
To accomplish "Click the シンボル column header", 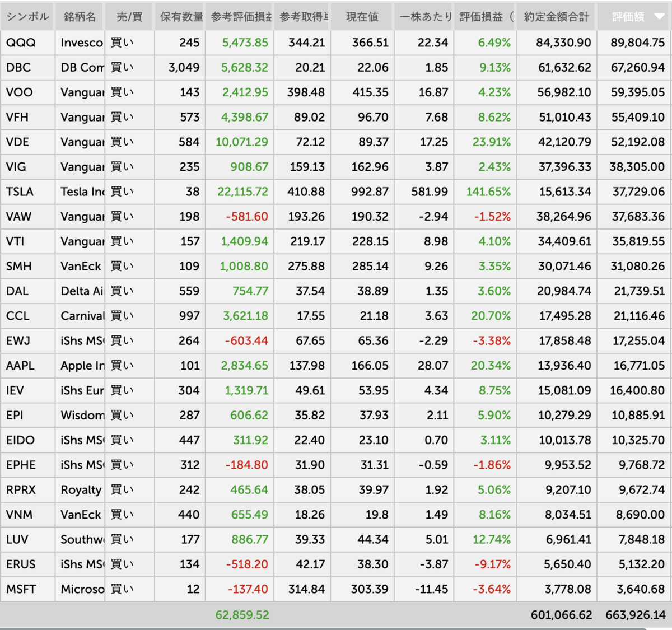I will point(27,17).
